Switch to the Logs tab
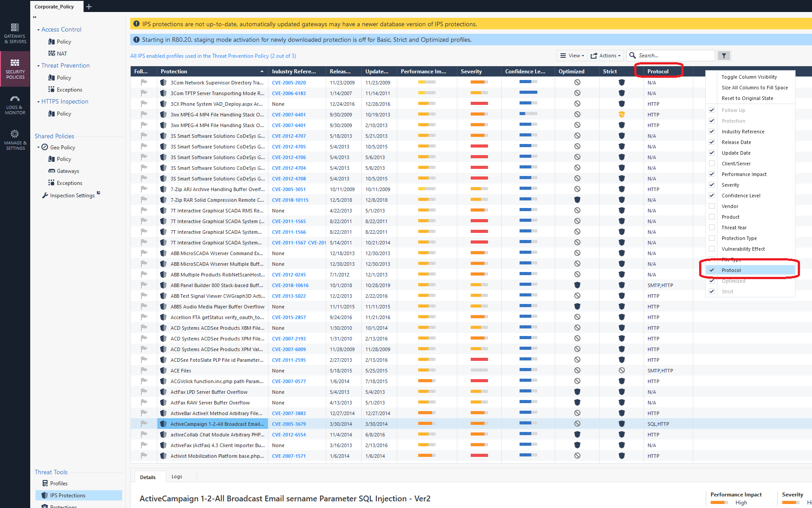 [x=177, y=476]
